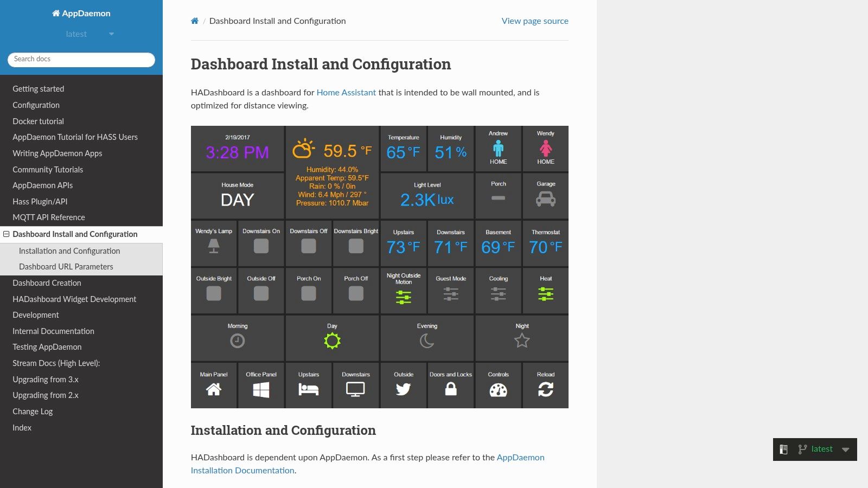Follow the Home Assistant link
Screen dimensions: 868x488
346,92
